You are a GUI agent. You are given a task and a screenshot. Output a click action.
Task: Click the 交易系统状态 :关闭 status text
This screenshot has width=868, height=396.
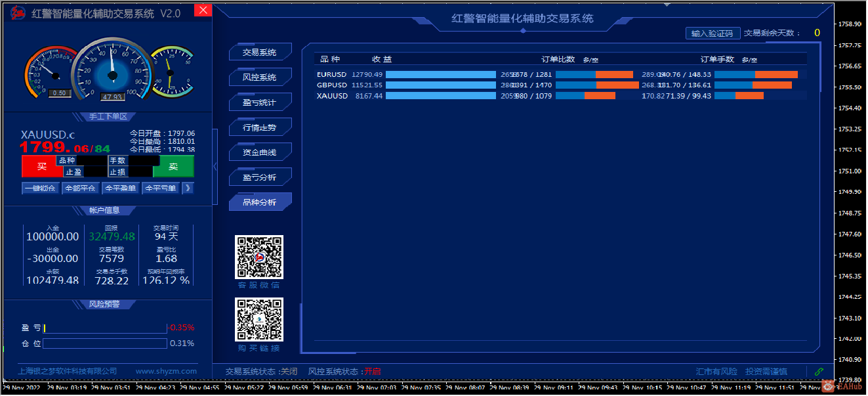click(261, 372)
